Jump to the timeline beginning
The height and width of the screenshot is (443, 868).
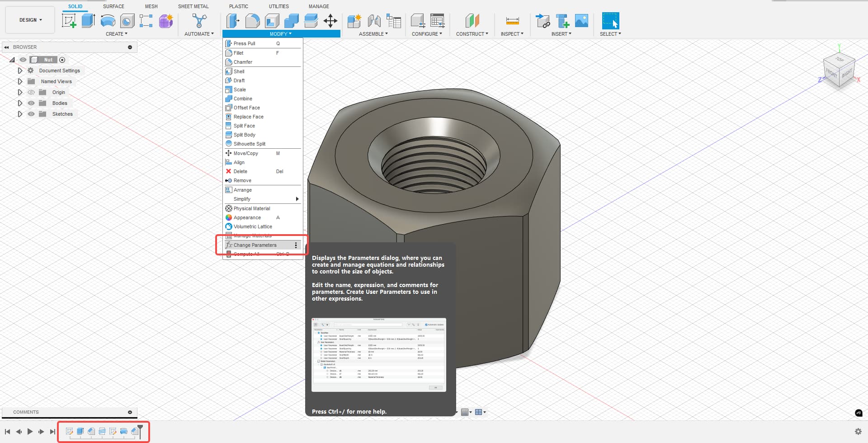tap(7, 432)
